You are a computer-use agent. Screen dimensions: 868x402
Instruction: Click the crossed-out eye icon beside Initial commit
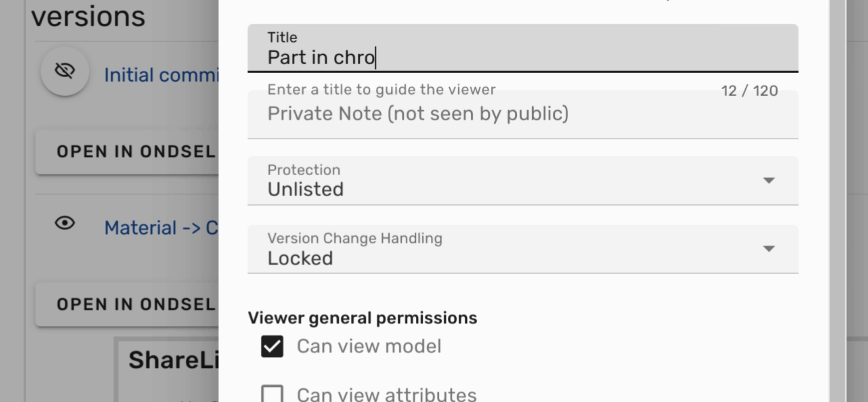pyautogui.click(x=65, y=71)
